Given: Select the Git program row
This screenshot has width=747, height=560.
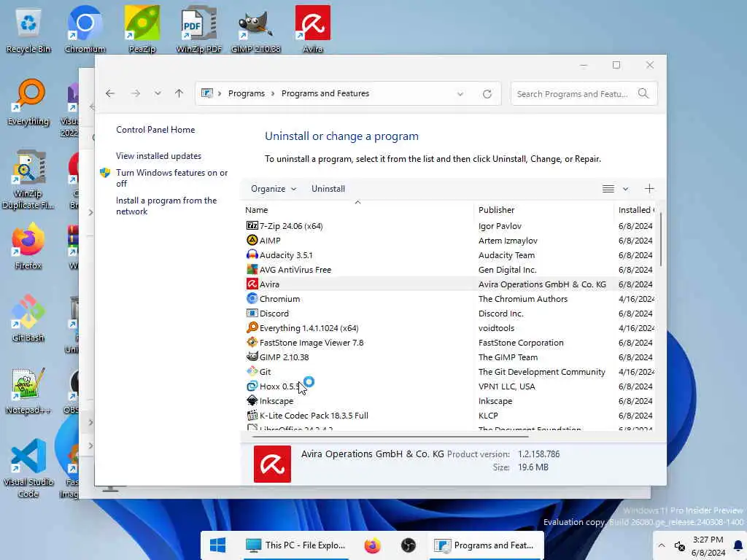Looking at the screenshot, I should [x=448, y=371].
